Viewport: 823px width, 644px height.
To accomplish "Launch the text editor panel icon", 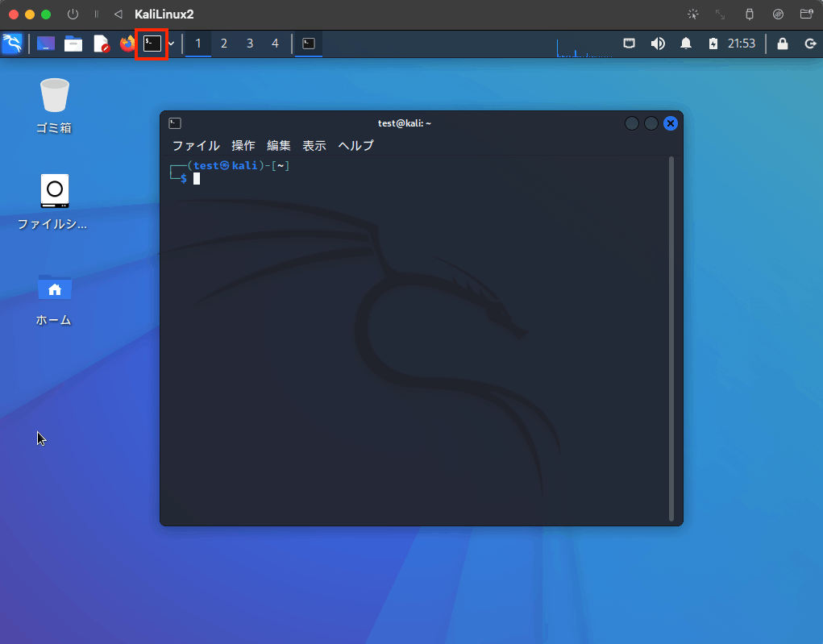I will (x=101, y=44).
